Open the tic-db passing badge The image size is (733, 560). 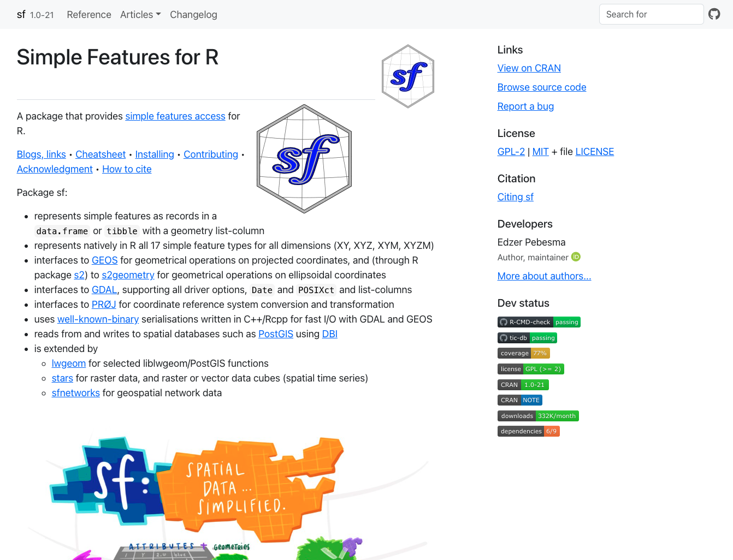coord(527,338)
